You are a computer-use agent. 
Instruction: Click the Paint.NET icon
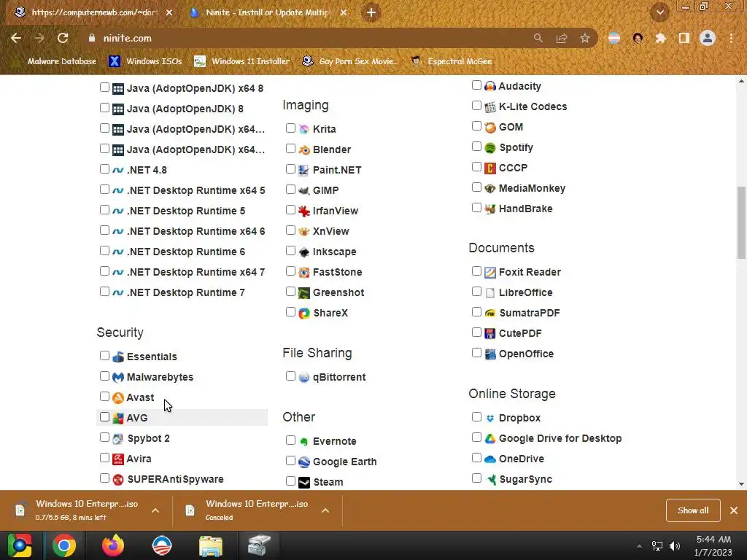click(303, 170)
